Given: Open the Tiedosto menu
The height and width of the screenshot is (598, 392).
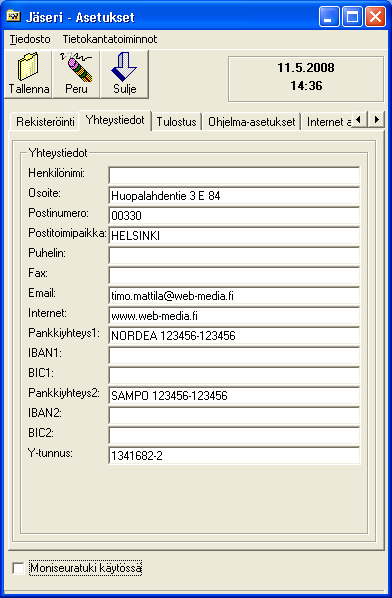Looking at the screenshot, I should tap(30, 39).
